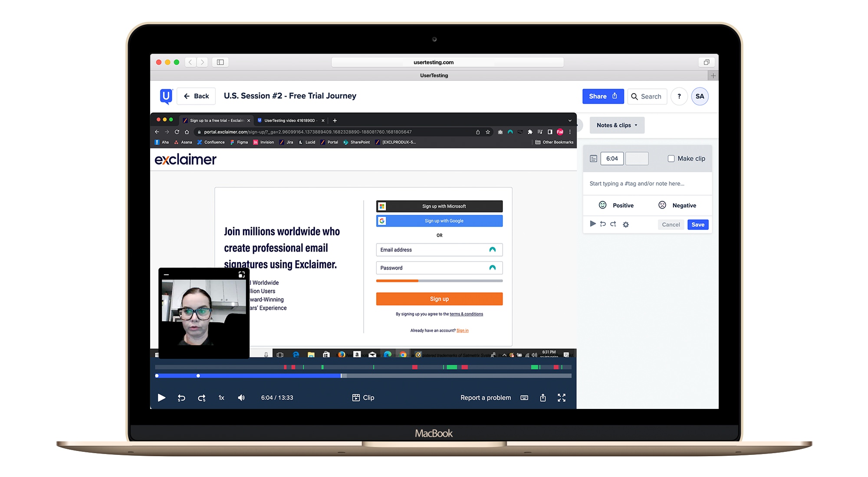Play from the note panel play icon
This screenshot has width=868, height=477.
(592, 224)
